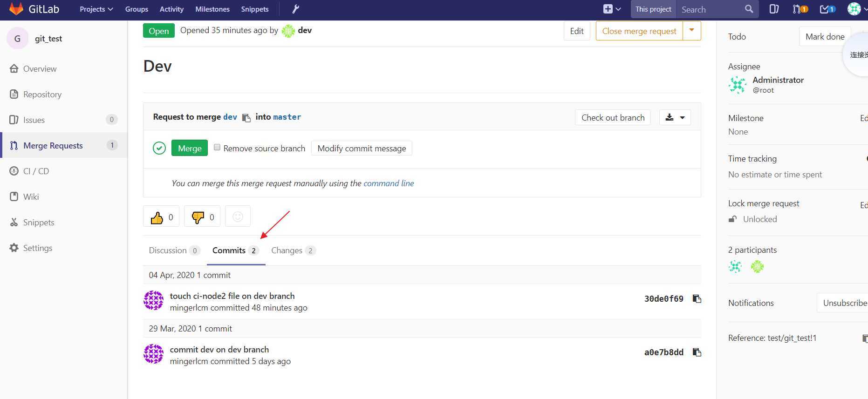Open second participant green avatar

757,267
